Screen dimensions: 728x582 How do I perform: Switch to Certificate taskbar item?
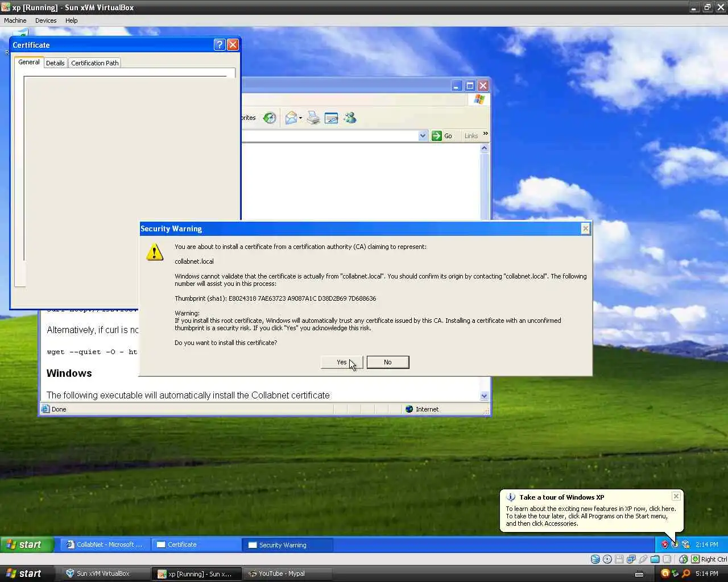[x=197, y=544]
